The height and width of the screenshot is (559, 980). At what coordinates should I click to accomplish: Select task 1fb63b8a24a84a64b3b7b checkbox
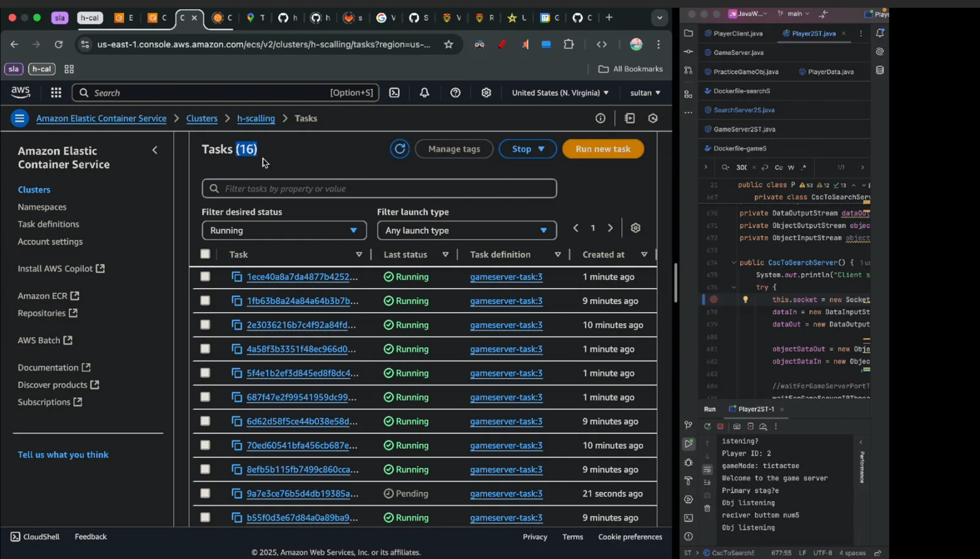pos(205,301)
